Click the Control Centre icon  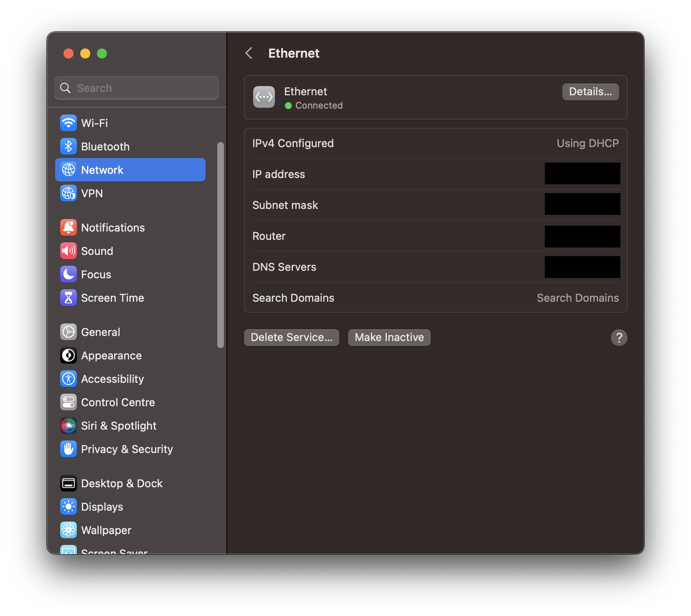(x=69, y=402)
